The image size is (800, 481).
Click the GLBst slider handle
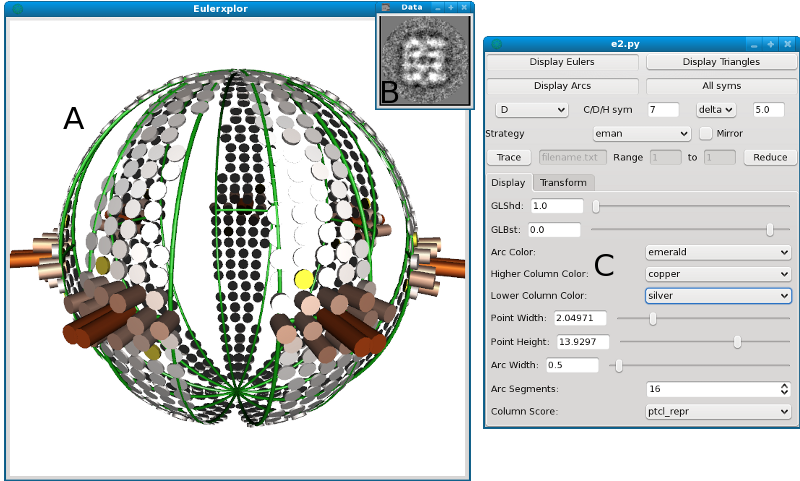pos(770,230)
